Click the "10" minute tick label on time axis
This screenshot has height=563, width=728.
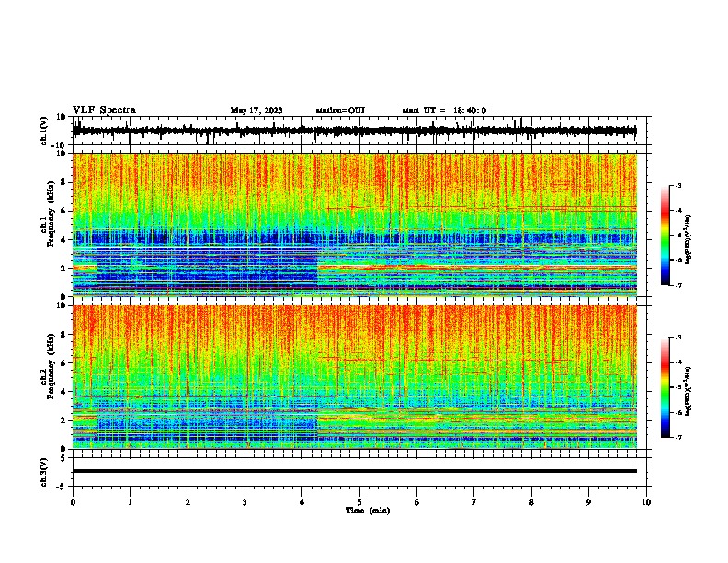point(646,502)
